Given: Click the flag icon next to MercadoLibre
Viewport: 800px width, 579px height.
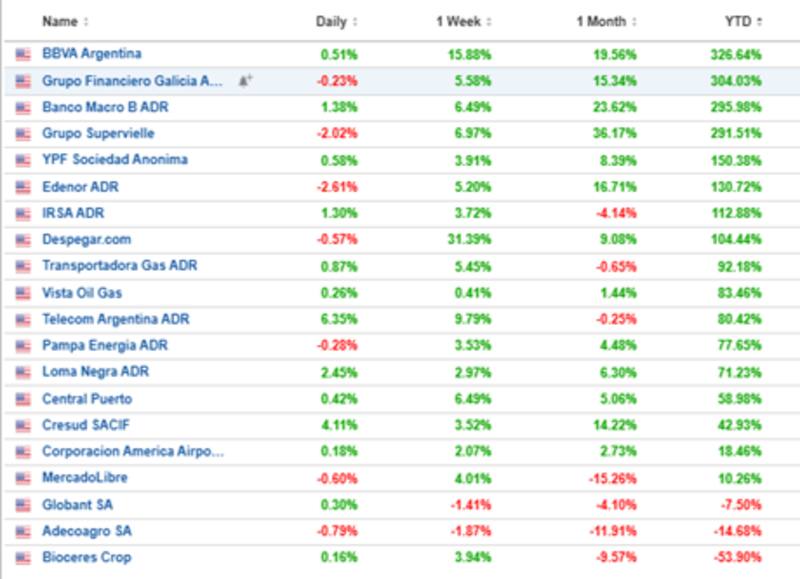Looking at the screenshot, I should pos(23,478).
